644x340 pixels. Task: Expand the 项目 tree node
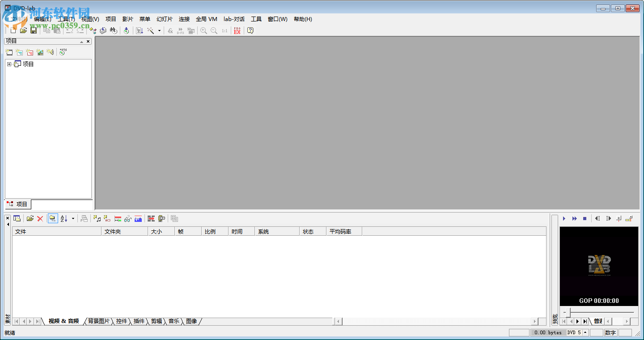point(9,64)
